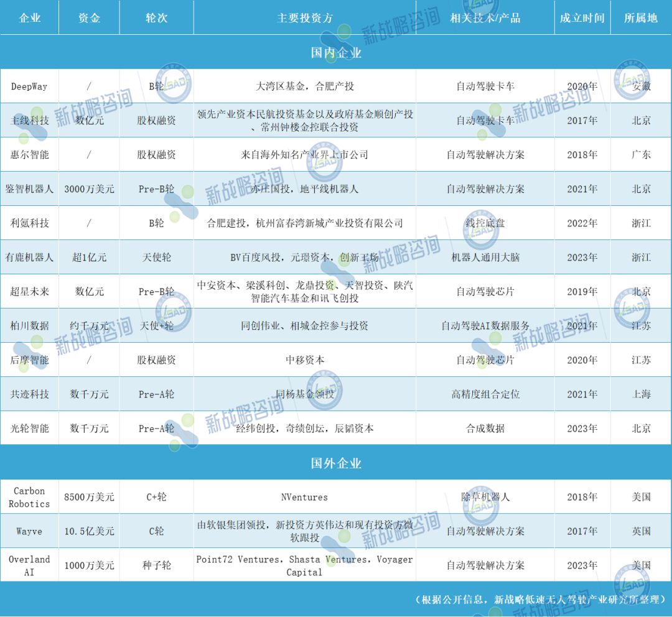Select the Overland AI company cell

[30, 565]
